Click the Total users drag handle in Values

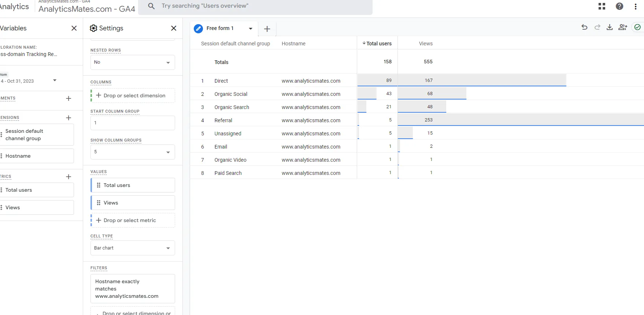(99, 185)
